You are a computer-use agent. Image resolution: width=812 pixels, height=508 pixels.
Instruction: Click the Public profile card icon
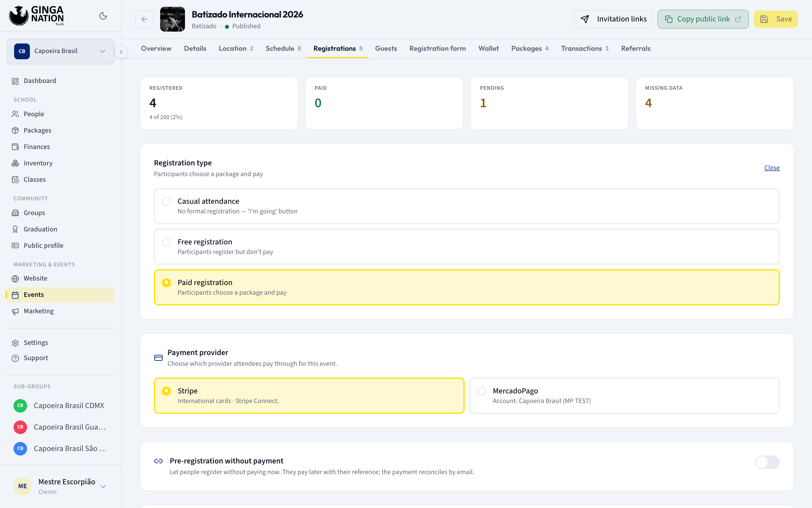coord(15,246)
